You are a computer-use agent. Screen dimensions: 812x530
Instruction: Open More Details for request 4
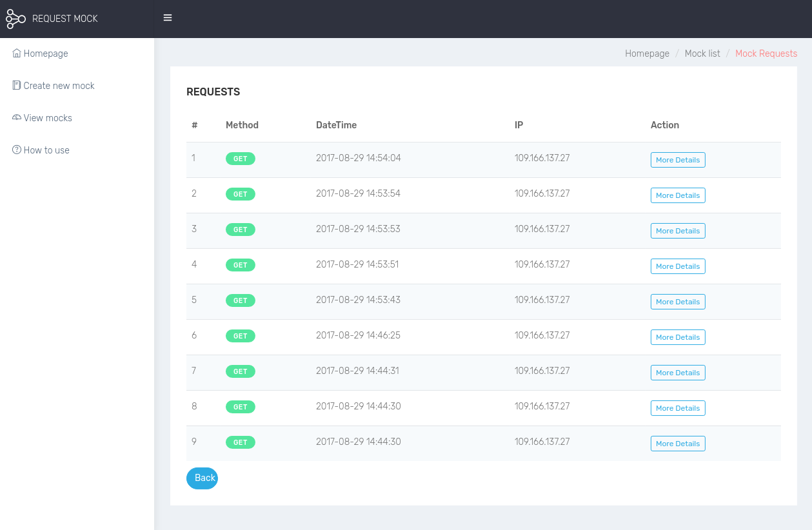point(678,266)
